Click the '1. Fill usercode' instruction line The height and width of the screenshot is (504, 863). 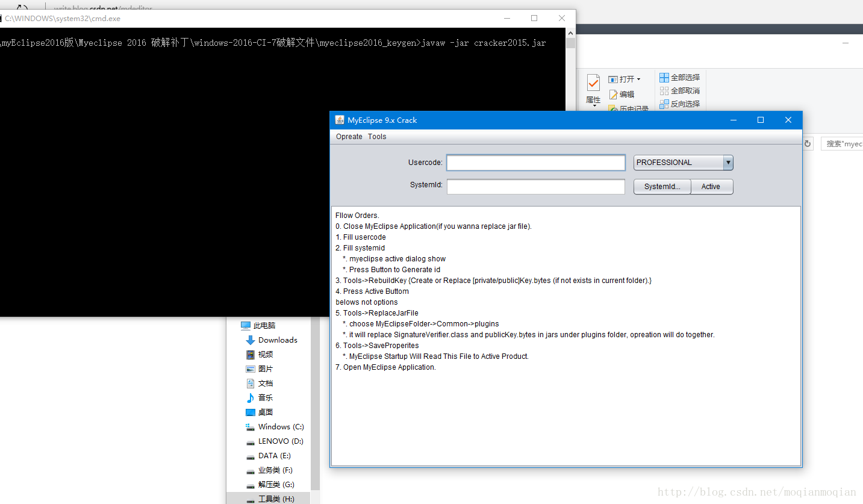(361, 237)
